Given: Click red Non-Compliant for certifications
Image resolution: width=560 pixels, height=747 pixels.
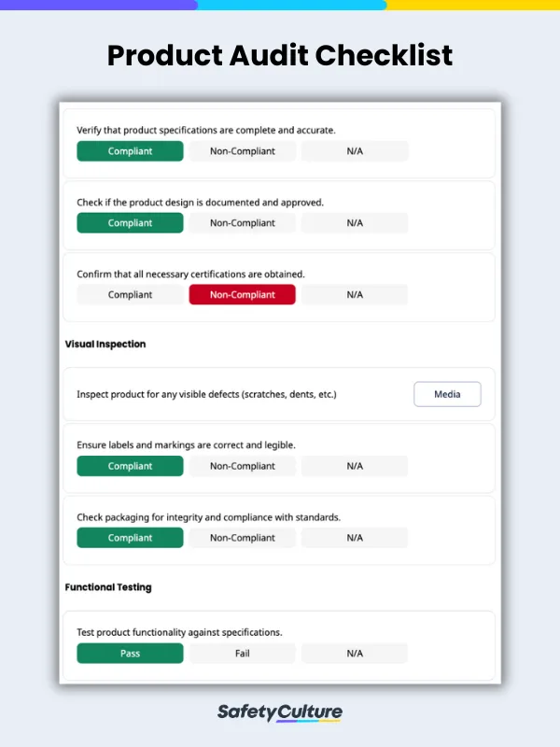Looking at the screenshot, I should coord(243,295).
